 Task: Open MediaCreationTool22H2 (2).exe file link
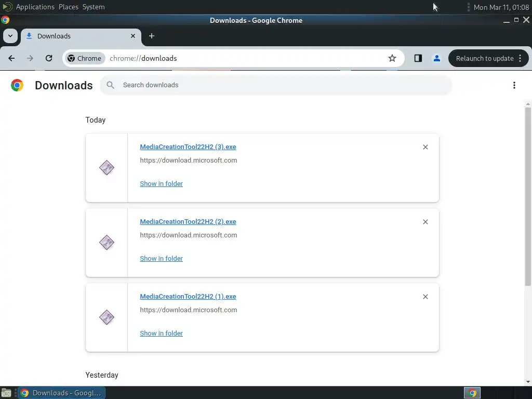188,222
